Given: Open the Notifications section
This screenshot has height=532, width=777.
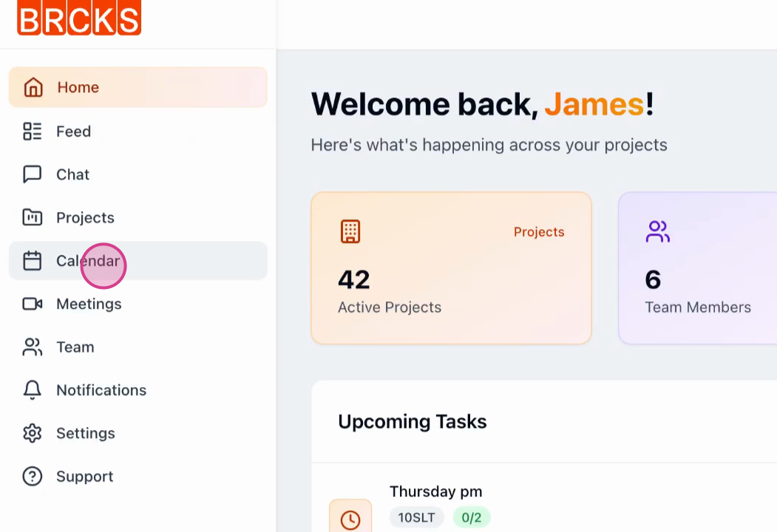Looking at the screenshot, I should coord(138,390).
